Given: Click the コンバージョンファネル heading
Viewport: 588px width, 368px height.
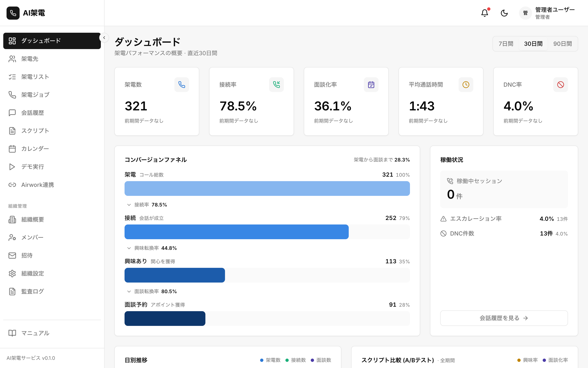Looking at the screenshot, I should tap(156, 160).
